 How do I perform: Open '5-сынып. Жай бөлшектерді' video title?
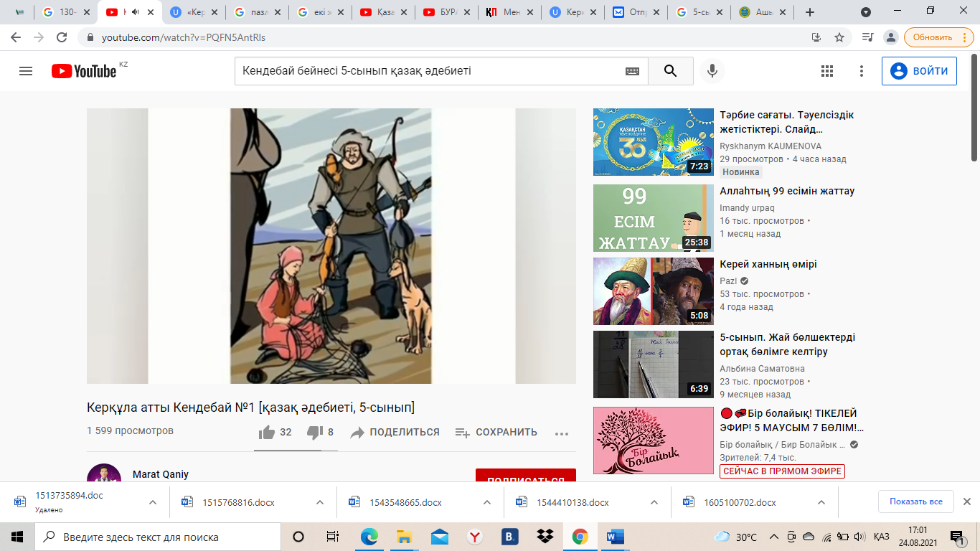tap(788, 344)
